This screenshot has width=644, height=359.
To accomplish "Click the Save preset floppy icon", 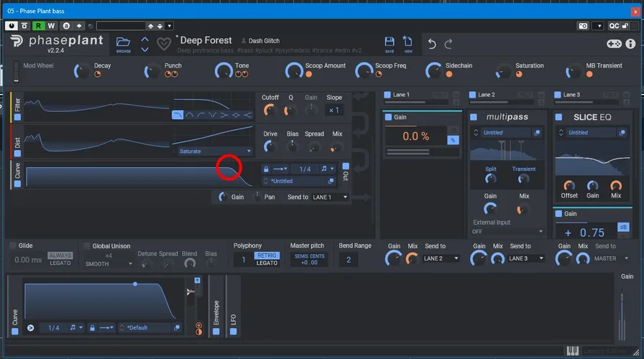I will point(390,42).
